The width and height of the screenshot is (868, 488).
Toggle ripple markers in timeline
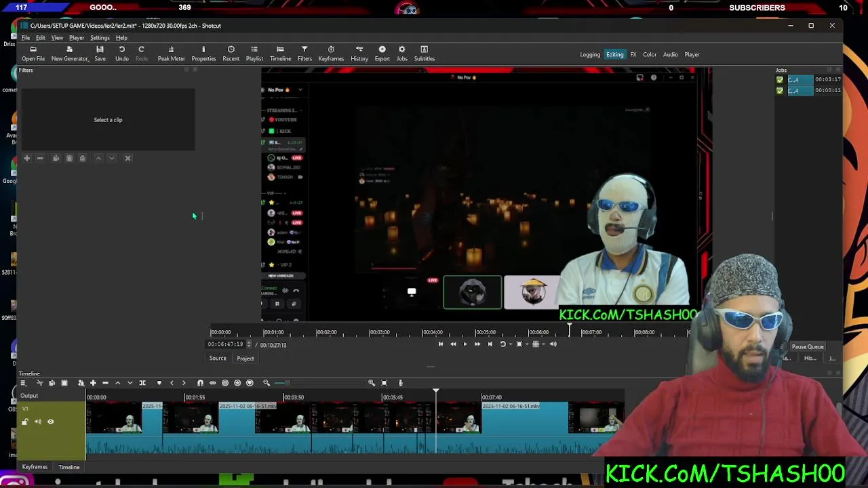(250, 383)
